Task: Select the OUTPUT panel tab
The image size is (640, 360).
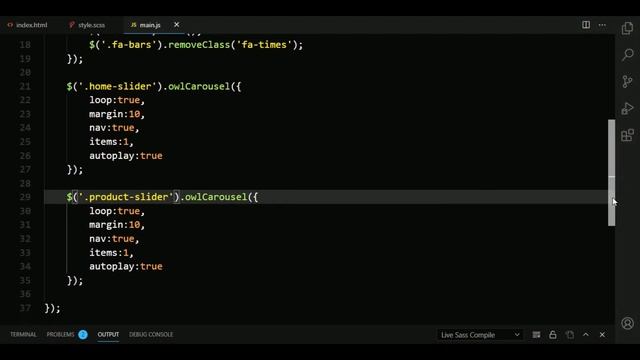Action: tap(108, 334)
